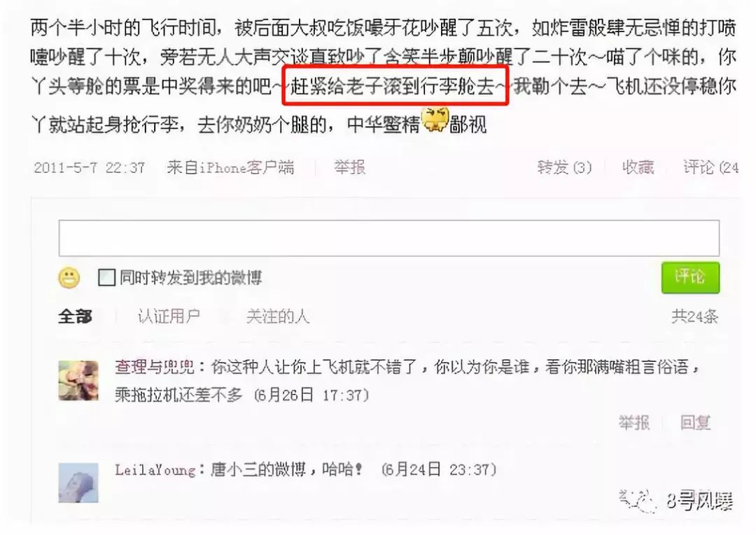Click the angry emoticon in post text
Viewport: 756px width, 535px height.
click(x=435, y=120)
